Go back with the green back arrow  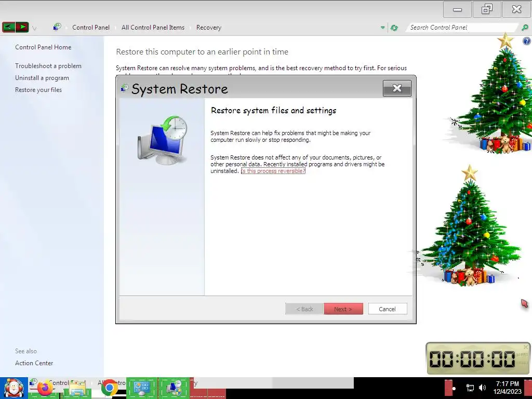8,27
